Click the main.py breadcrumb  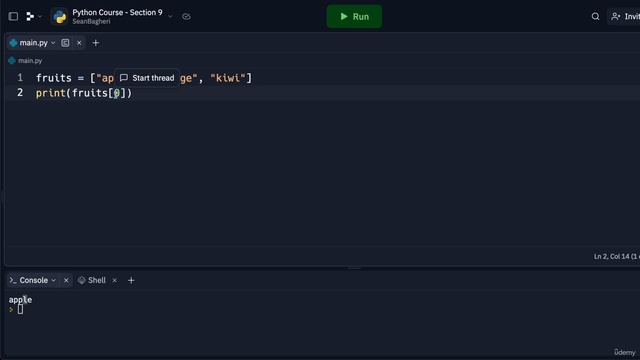[25, 60]
